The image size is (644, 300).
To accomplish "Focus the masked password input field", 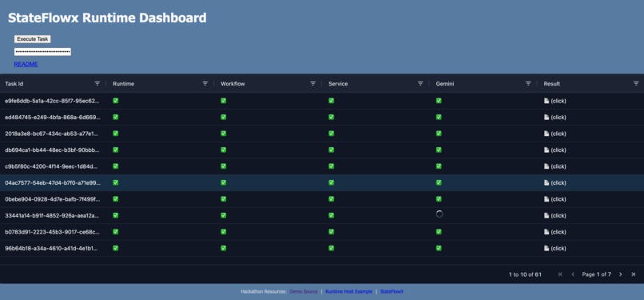I will click(x=42, y=52).
